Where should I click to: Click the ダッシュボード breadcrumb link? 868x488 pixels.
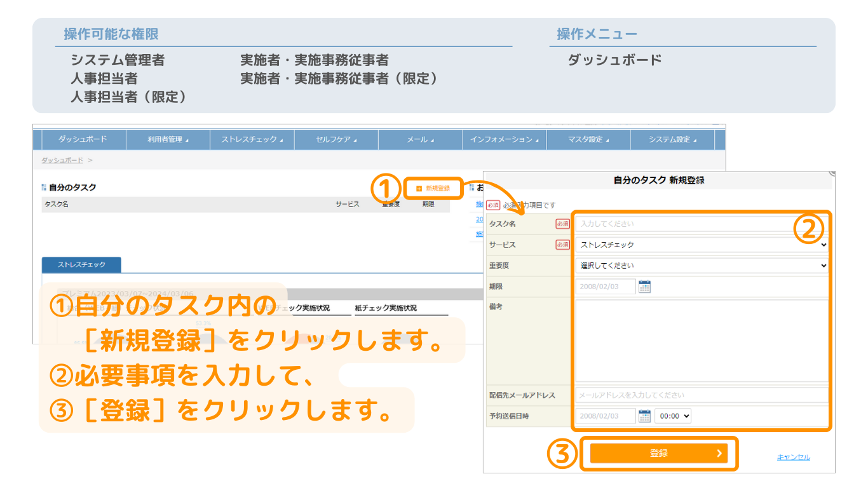[x=62, y=160]
